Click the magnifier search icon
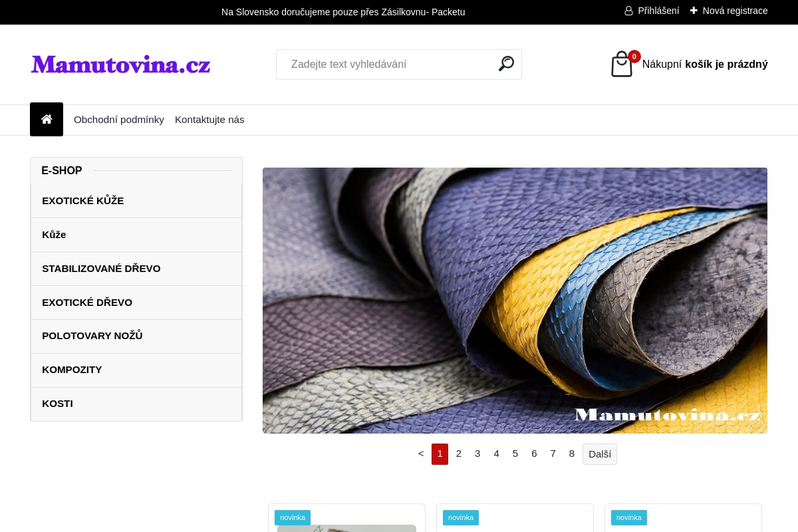Viewport: 798px width, 532px height. 506,64
